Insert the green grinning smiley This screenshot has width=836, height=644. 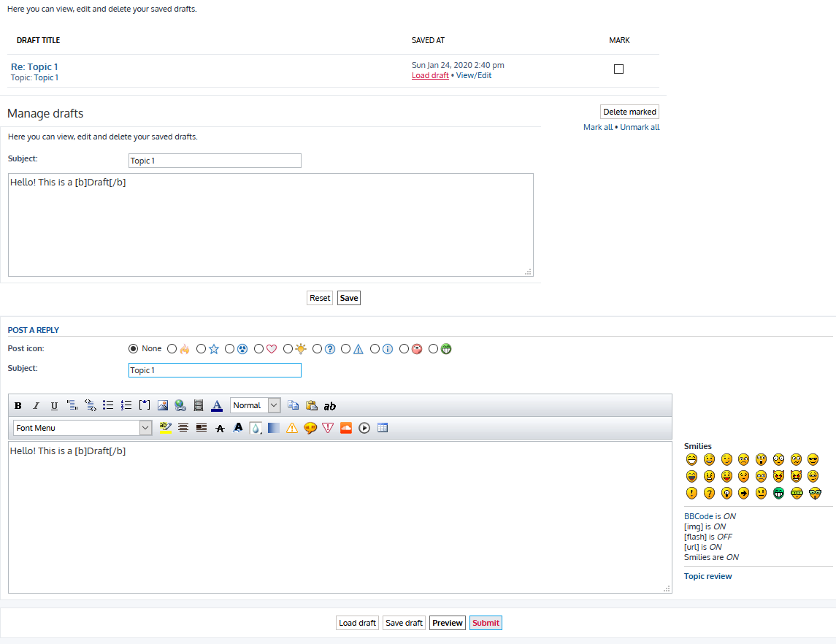click(x=778, y=493)
